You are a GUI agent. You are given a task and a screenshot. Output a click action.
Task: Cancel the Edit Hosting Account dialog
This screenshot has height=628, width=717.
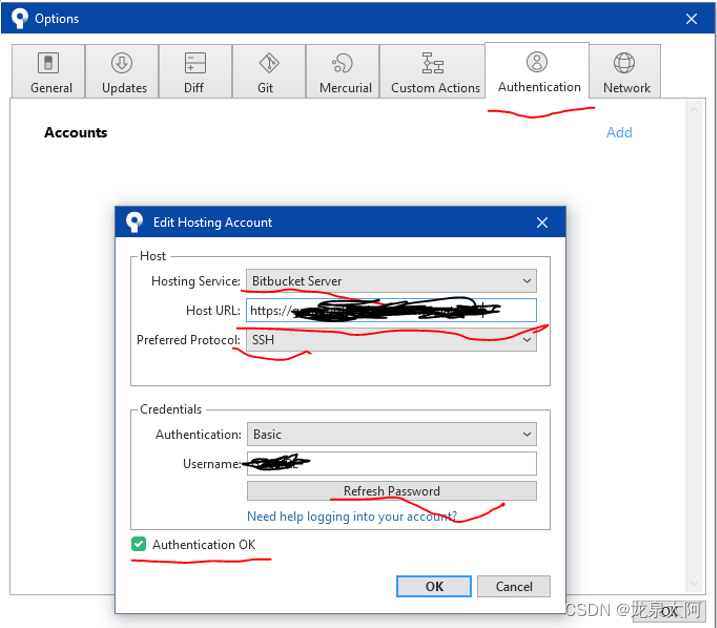click(514, 586)
